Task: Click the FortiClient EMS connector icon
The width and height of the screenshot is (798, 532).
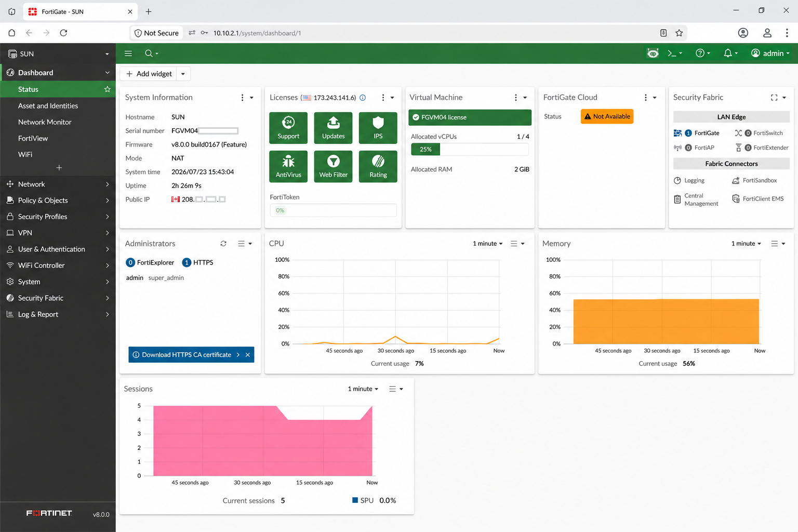Action: [736, 199]
